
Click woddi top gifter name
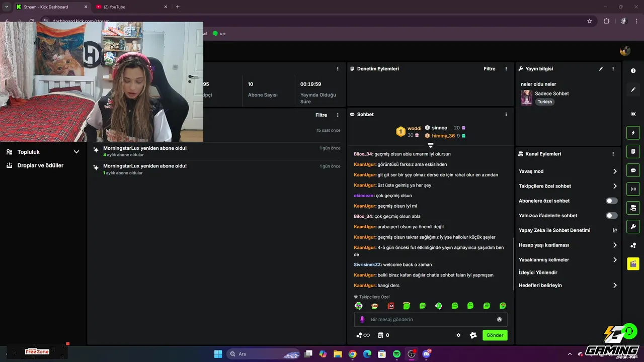(414, 129)
